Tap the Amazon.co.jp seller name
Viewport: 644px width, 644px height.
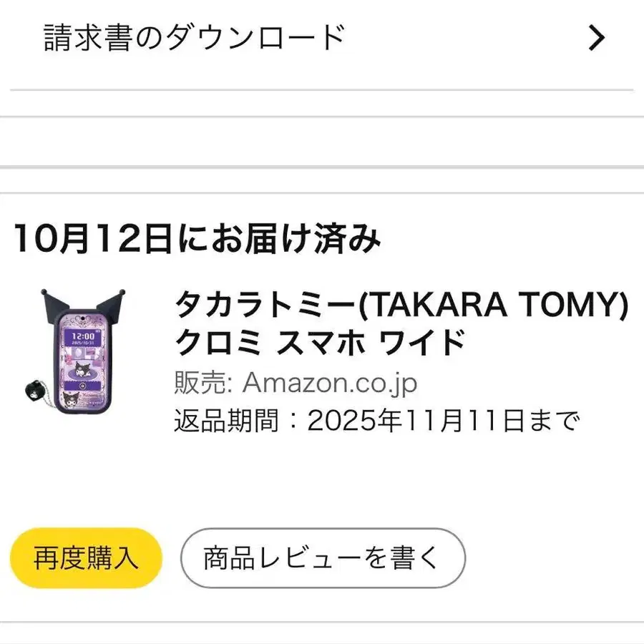330,384
